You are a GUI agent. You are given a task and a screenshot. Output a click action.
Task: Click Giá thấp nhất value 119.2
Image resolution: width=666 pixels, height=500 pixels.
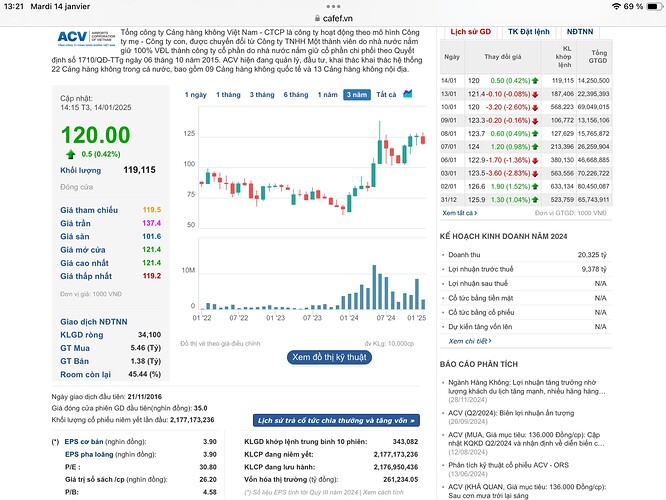152,276
